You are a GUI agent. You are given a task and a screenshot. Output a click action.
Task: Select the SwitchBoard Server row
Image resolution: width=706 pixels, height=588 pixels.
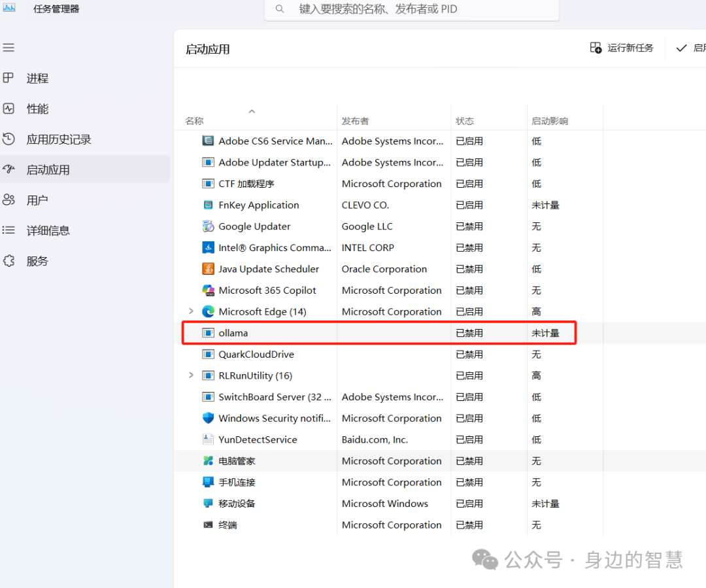440,397
